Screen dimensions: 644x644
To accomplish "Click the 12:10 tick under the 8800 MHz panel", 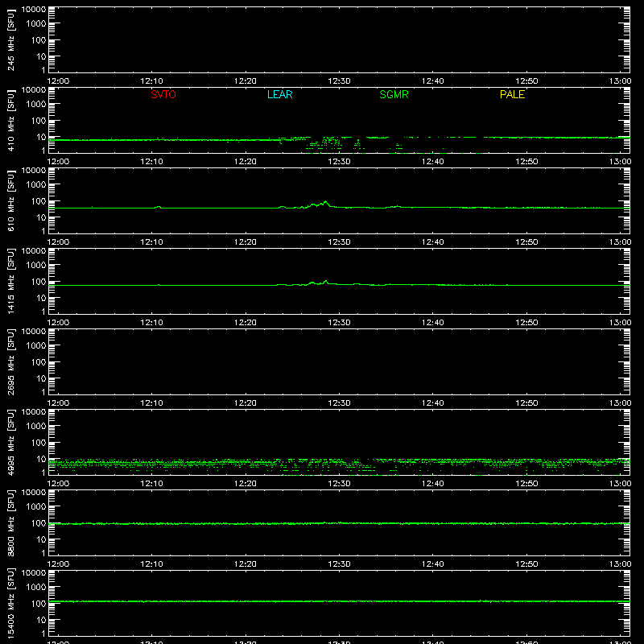I will point(151,564).
